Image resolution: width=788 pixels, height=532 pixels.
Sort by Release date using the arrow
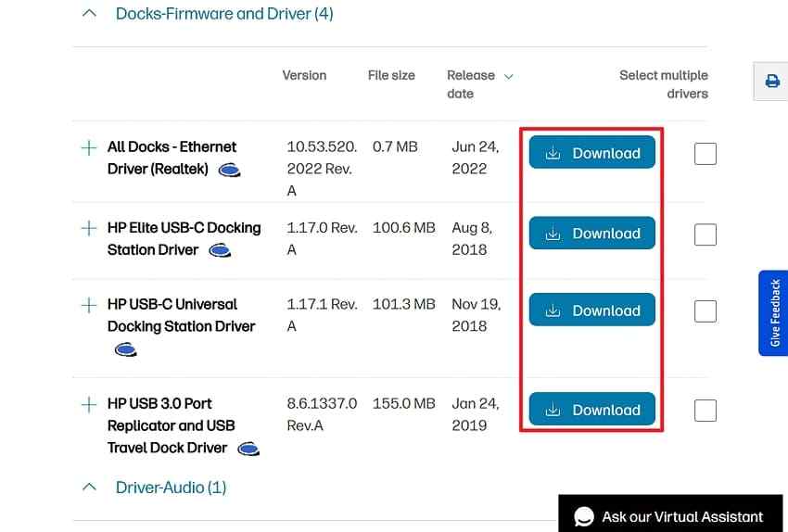click(509, 76)
